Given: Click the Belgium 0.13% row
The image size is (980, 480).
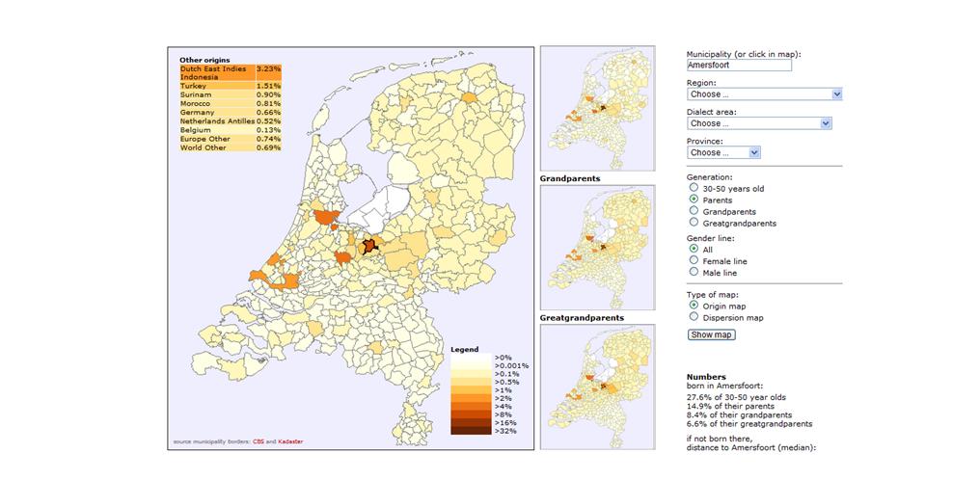Looking at the screenshot, I should tap(231, 130).
